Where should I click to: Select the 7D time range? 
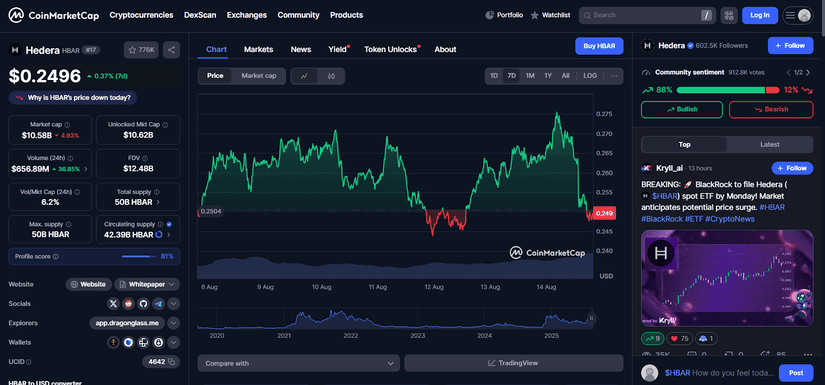511,76
